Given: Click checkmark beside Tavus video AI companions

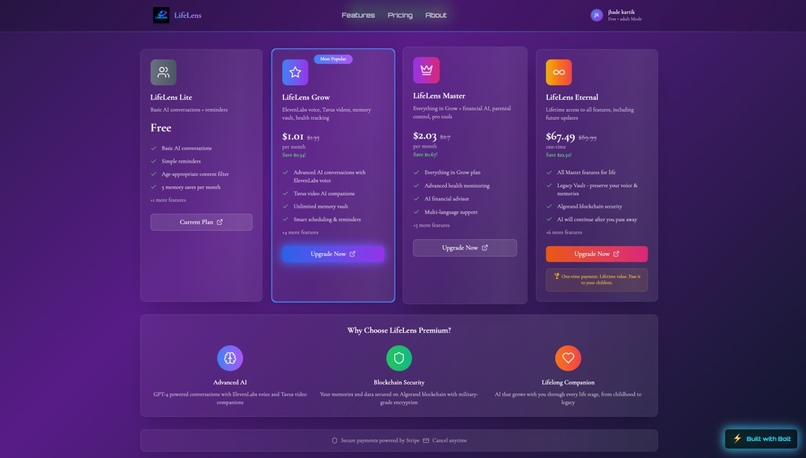Looking at the screenshot, I should tap(285, 193).
